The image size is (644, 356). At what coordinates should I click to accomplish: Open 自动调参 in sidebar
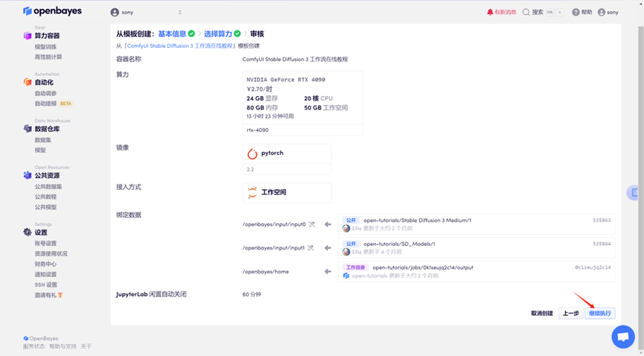(45, 93)
